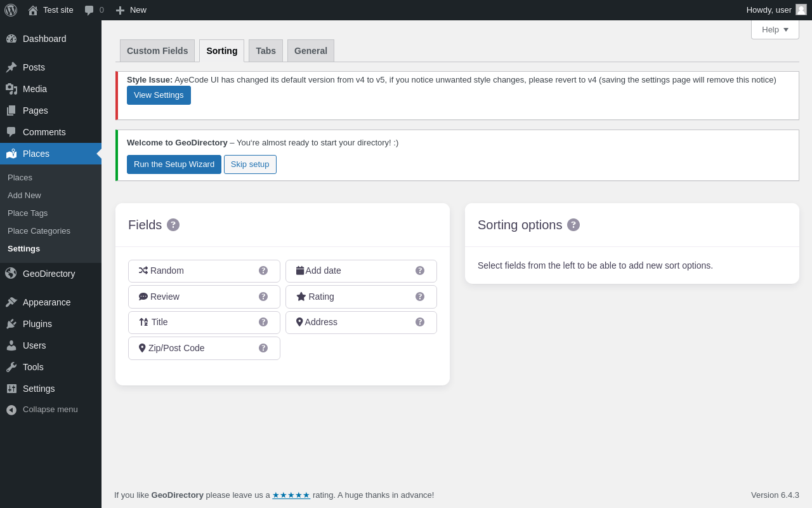
Task: Click the help icon on Address field
Action: [420, 322]
